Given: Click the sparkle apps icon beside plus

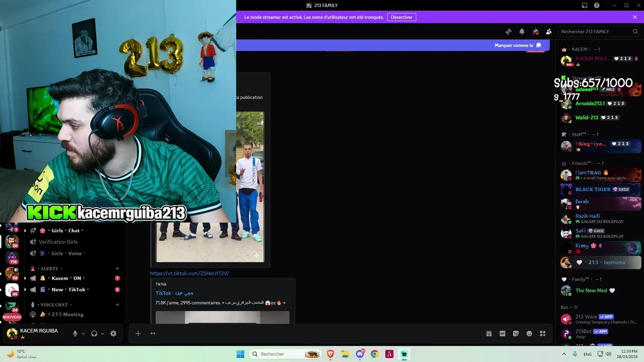Looking at the screenshot, I should (153, 333).
